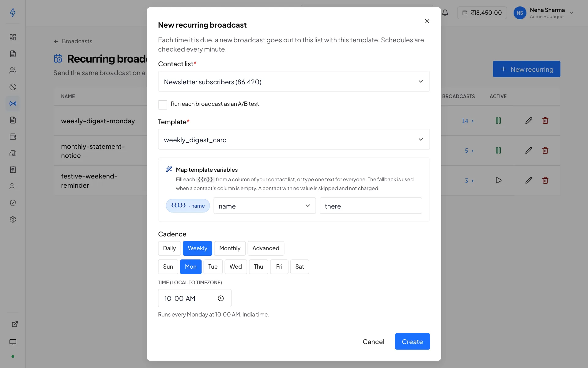View 3 broadcasts for festive-weekend-reminder
The height and width of the screenshot is (368, 588).
[x=469, y=181]
